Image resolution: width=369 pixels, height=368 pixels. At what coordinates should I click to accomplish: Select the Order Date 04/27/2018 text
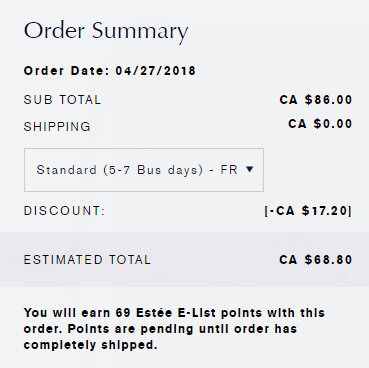[x=110, y=71]
